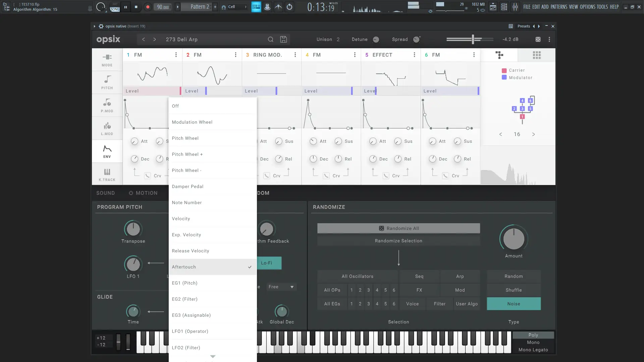Click the dice randomize icon near -4.2 dB
The width and height of the screenshot is (644, 362).
pos(538,39)
